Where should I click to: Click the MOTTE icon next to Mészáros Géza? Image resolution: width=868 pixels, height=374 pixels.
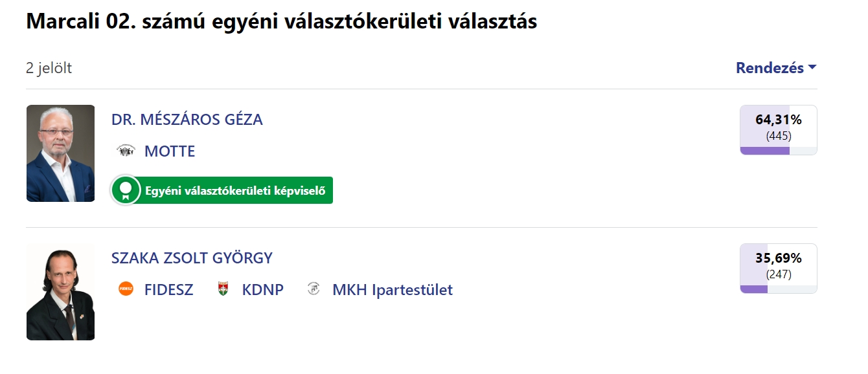126,151
